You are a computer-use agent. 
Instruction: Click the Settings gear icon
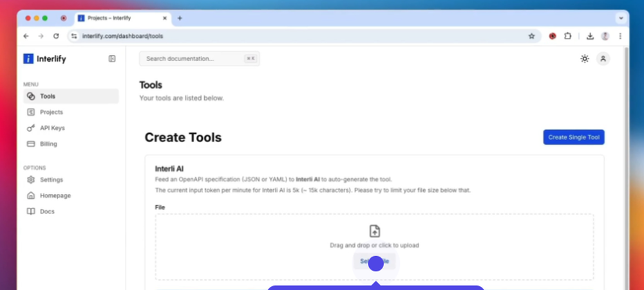click(x=31, y=179)
